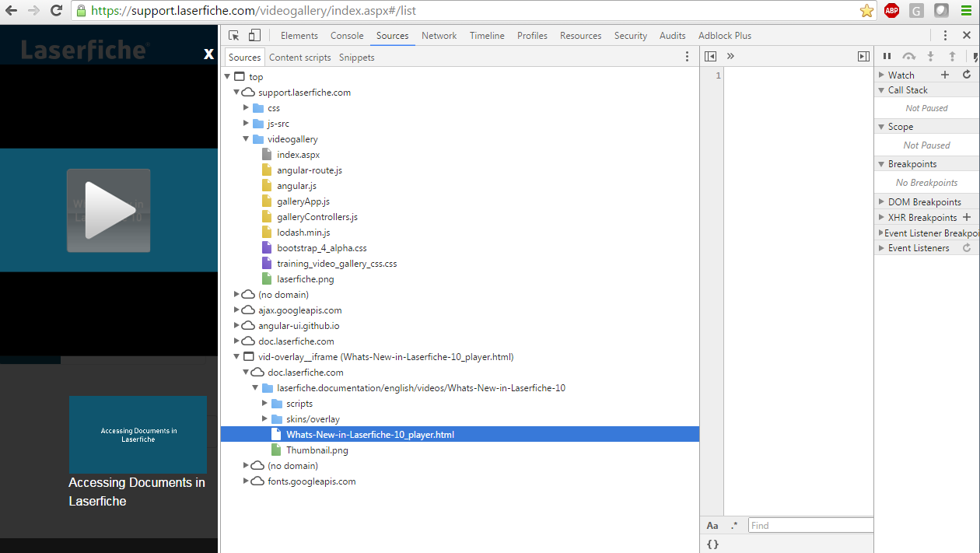The height and width of the screenshot is (553, 980).
Task: Collapse the videogallery folder
Action: (x=247, y=138)
